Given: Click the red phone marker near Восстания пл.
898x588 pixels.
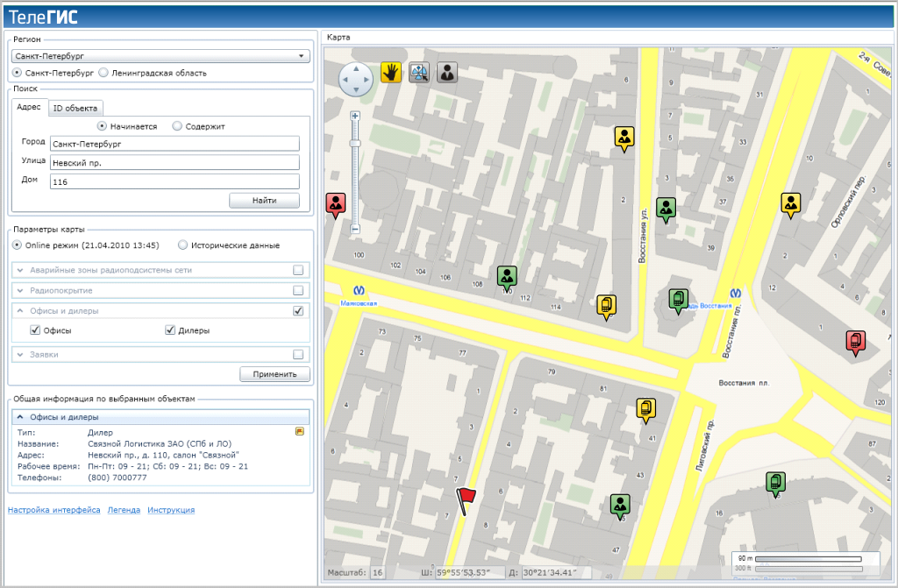Looking at the screenshot, I should point(856,342).
